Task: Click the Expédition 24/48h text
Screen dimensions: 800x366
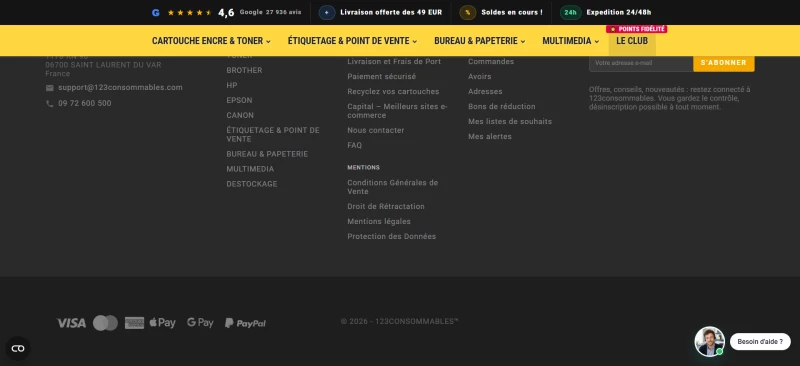Action: (619, 12)
